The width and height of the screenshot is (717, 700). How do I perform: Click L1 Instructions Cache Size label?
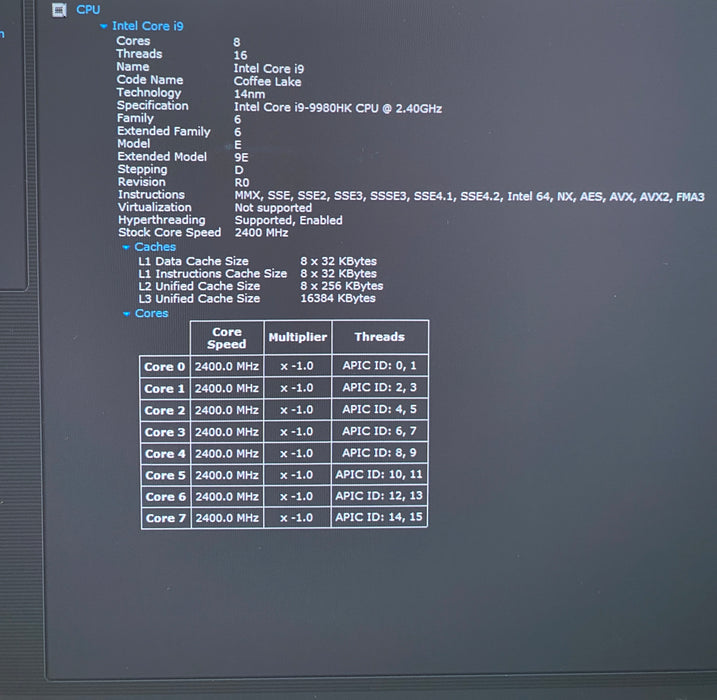[x=213, y=274]
